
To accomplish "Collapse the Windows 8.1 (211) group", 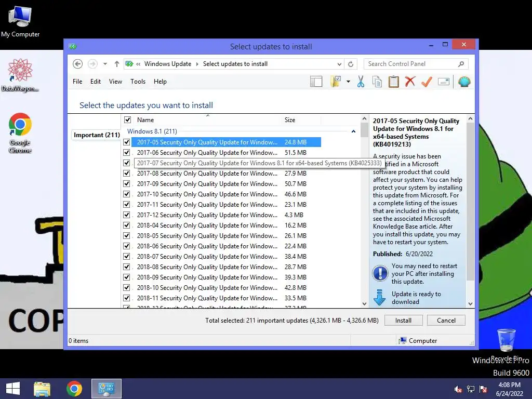I will 353,131.
